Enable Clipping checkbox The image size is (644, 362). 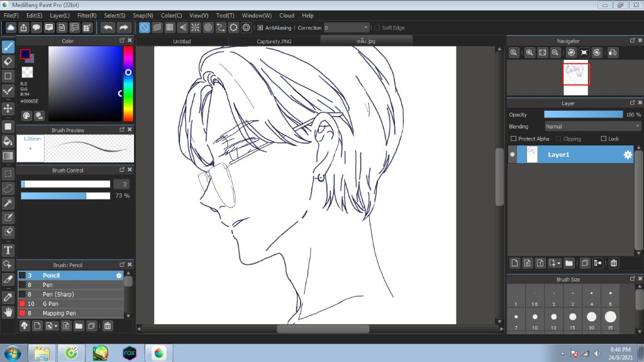click(x=558, y=139)
